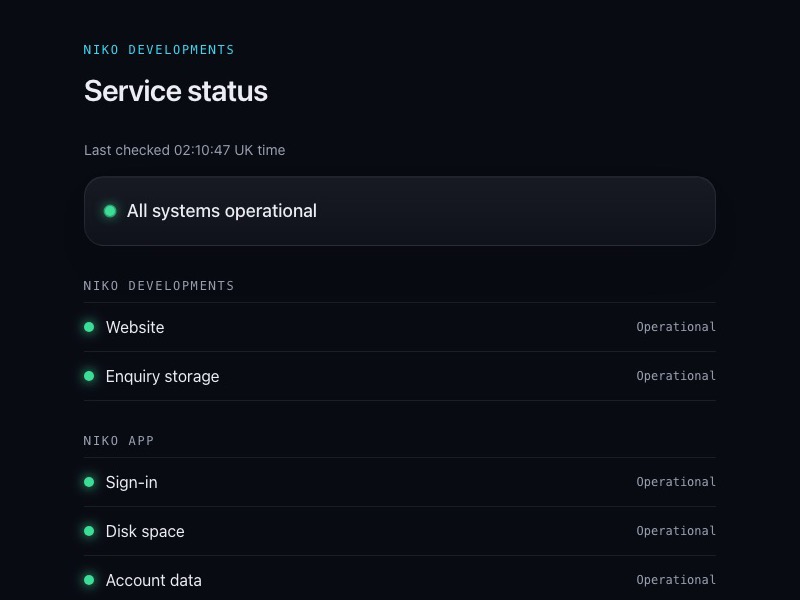Click the All systems operational banner

399,211
